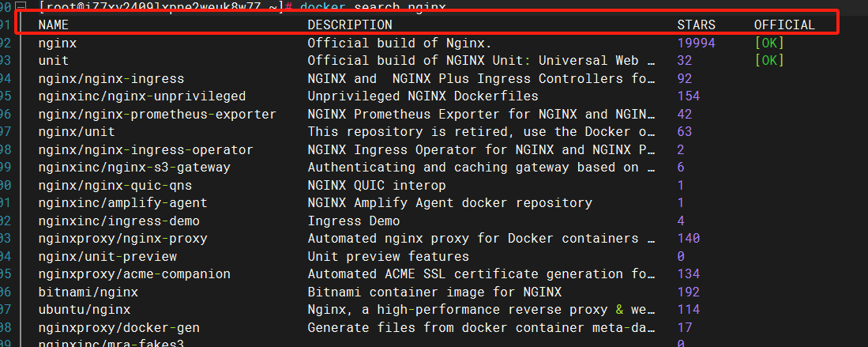868x347 pixels.
Task: Select the name nginxinc/ingress-demo
Action: pyautogui.click(x=119, y=221)
